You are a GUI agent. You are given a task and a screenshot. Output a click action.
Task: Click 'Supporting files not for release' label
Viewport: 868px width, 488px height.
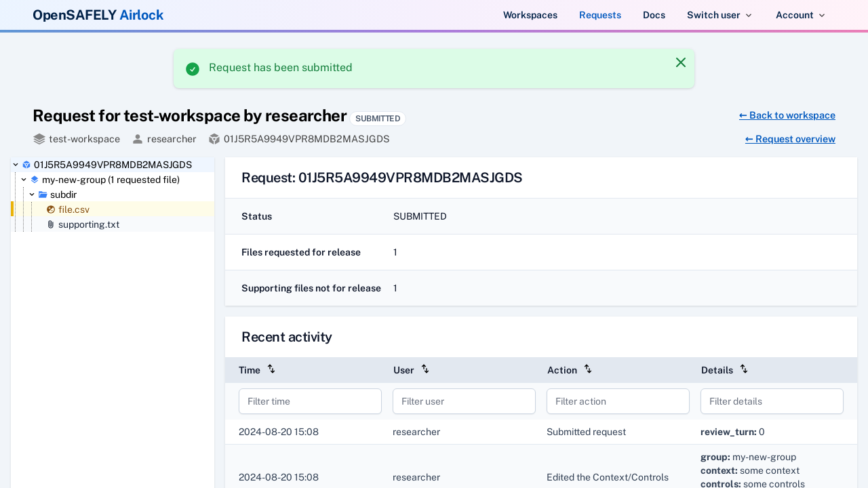coord(311,288)
